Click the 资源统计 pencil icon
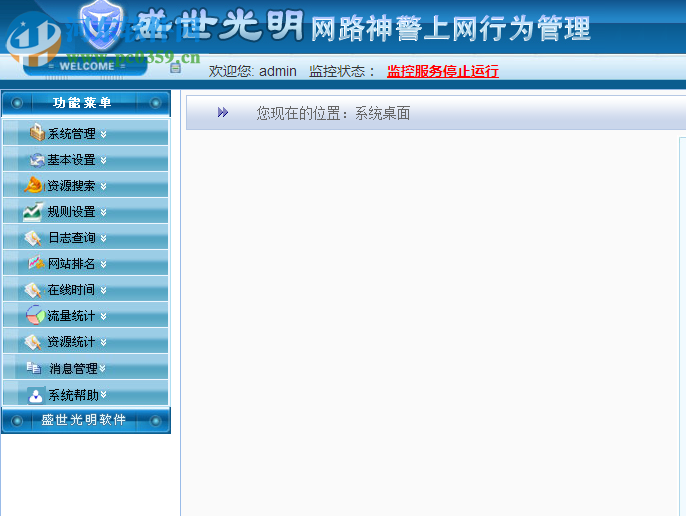The image size is (686, 516). [33, 342]
